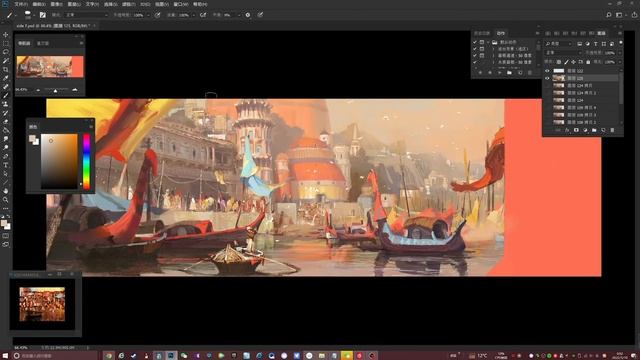Play the selected action
640x360 pixels.
point(499,73)
